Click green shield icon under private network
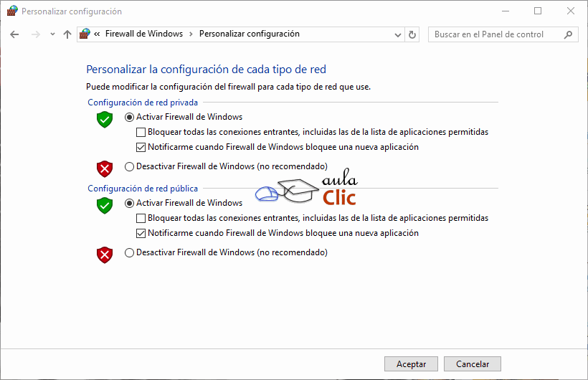 tap(105, 119)
